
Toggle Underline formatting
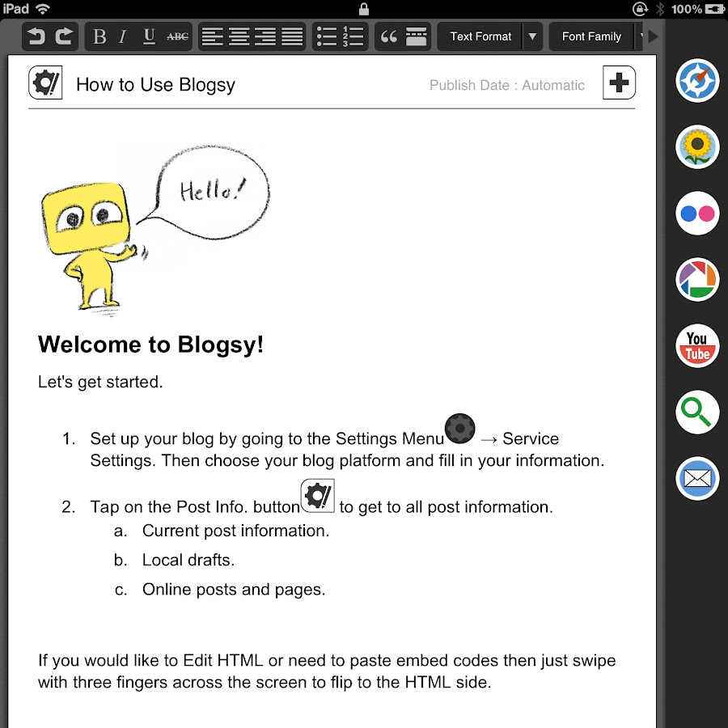[149, 36]
